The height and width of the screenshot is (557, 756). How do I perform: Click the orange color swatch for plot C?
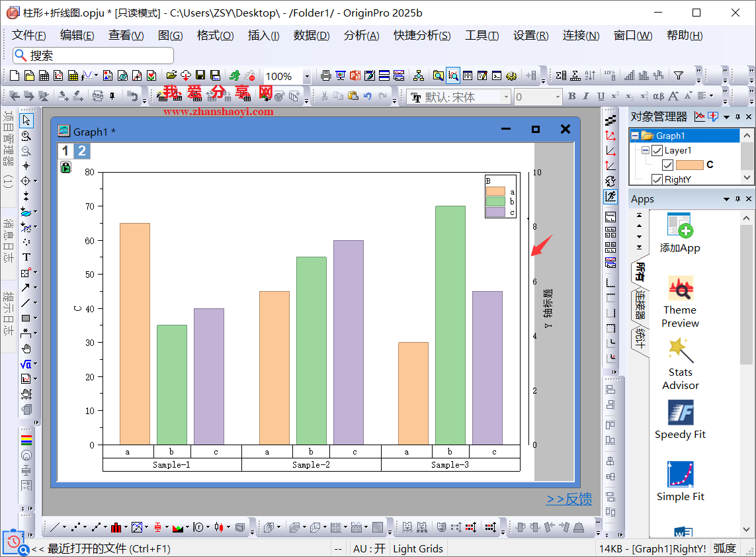(x=689, y=165)
